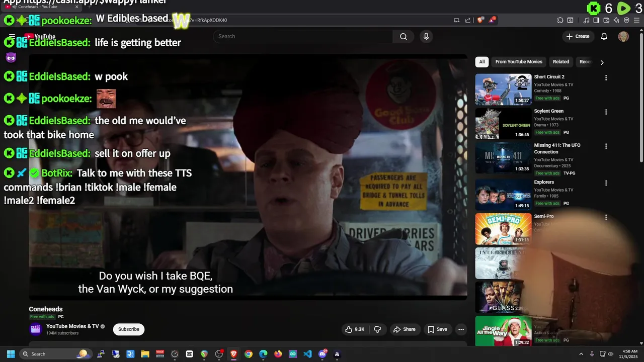644x362 pixels.
Task: Open the Brave main hamburger menu
Action: tap(637, 20)
